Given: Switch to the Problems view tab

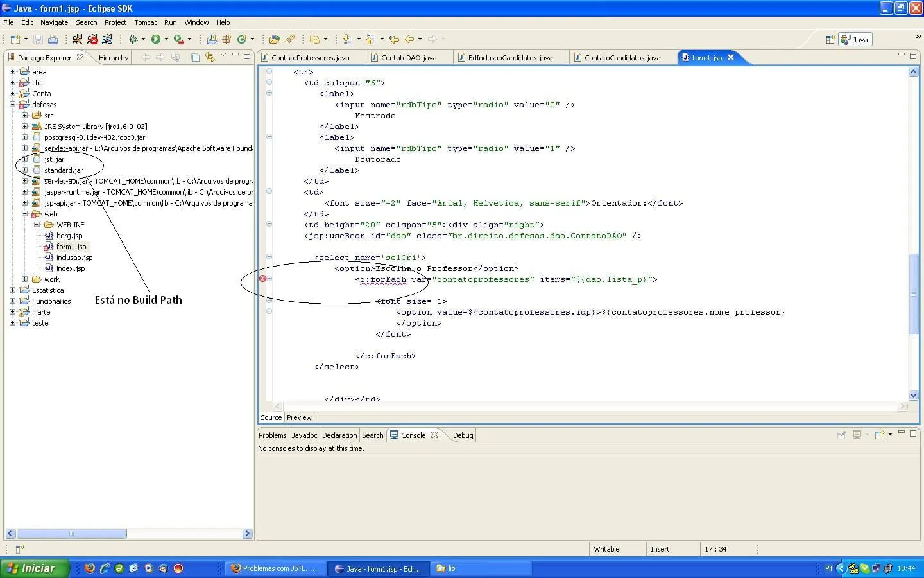Looking at the screenshot, I should click(x=272, y=435).
